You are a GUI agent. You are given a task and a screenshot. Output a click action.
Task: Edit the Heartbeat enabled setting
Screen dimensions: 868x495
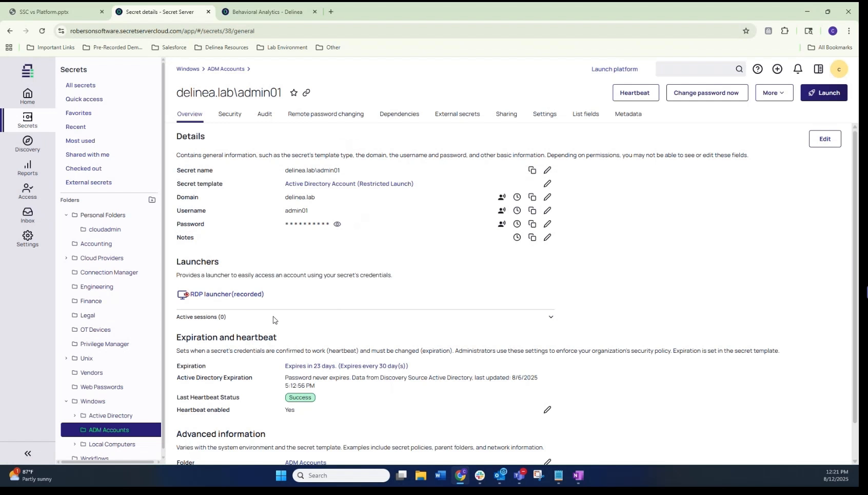tap(547, 410)
